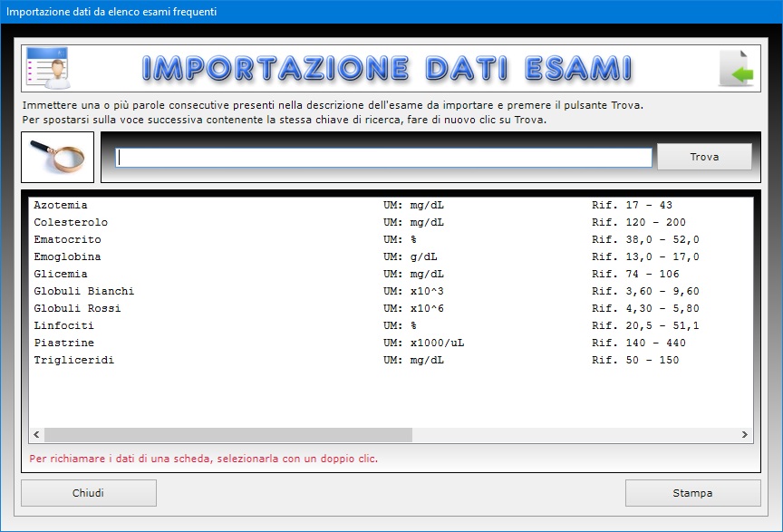This screenshot has width=783, height=532.
Task: Select the Colesterolo exam row
Action: (x=391, y=222)
